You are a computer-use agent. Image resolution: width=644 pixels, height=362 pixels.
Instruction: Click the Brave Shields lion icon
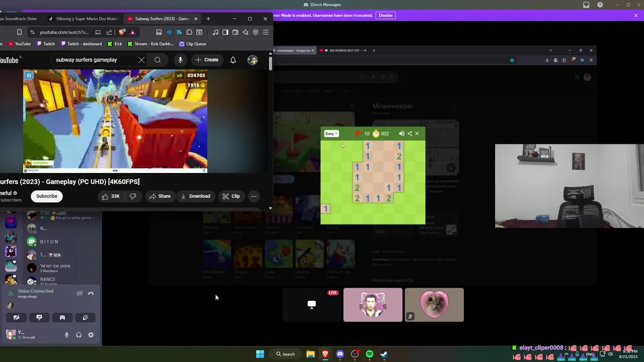121,32
